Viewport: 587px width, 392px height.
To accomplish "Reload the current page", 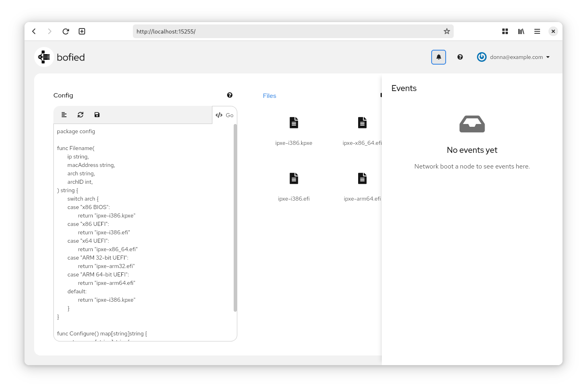I will point(66,31).
